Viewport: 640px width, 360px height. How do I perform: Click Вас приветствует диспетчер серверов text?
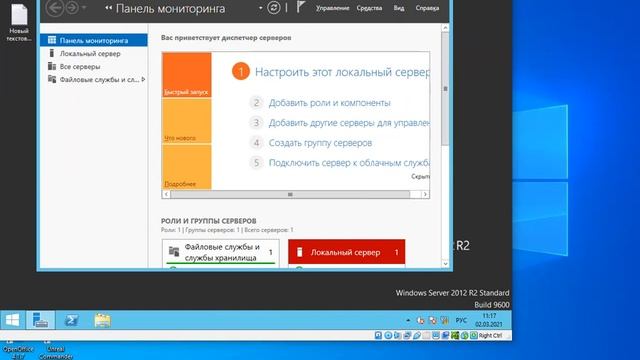(x=226, y=38)
